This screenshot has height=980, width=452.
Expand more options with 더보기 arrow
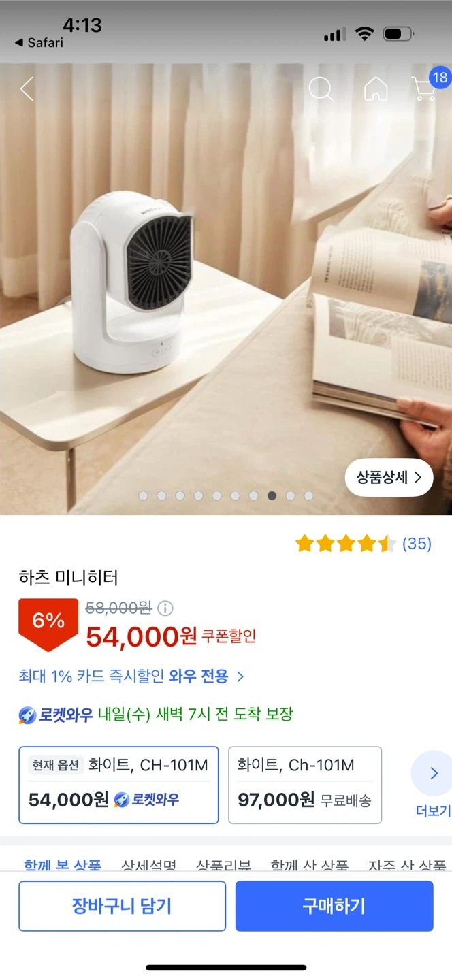pos(433,783)
